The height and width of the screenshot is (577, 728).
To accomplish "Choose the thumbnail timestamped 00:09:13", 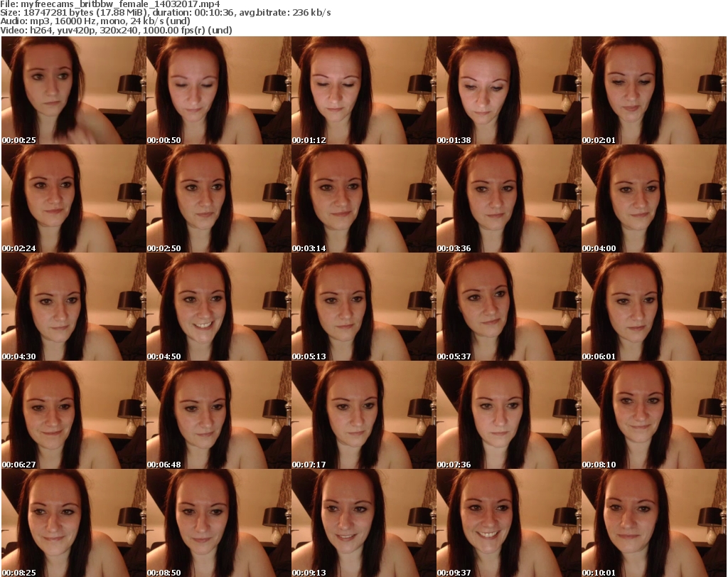I will pyautogui.click(x=363, y=523).
